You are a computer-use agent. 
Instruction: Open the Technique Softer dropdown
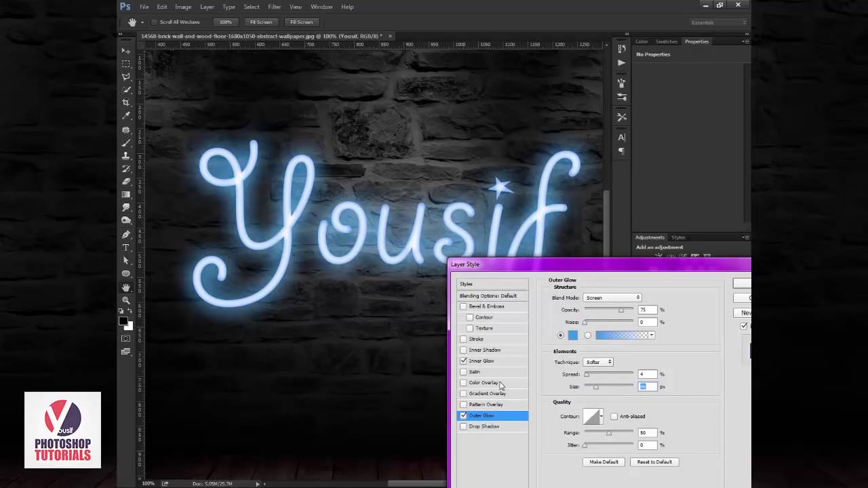(x=598, y=362)
